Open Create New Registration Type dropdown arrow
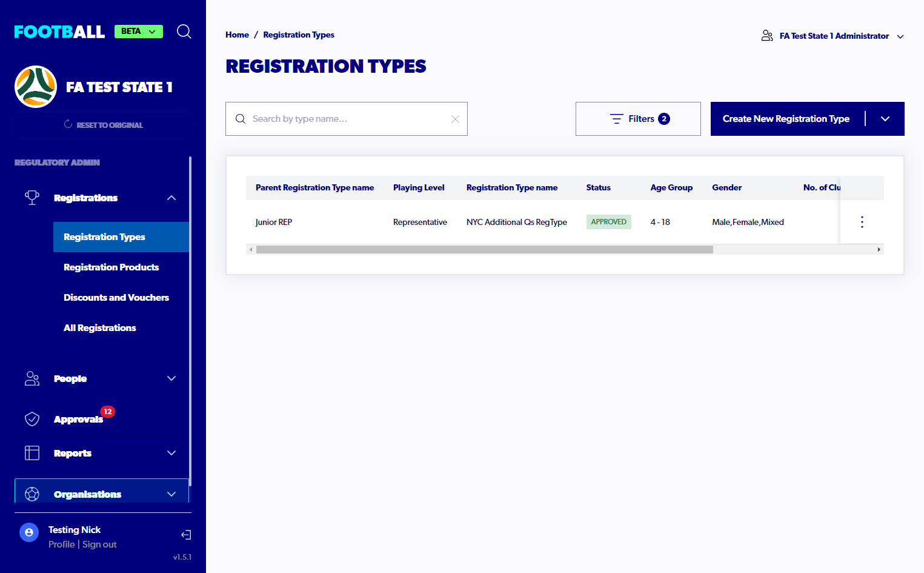 (885, 119)
